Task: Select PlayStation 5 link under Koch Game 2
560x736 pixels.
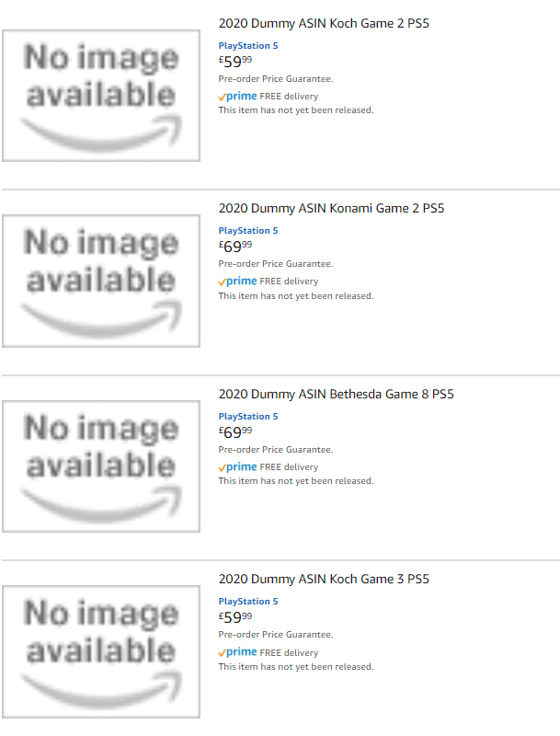Action: [248, 45]
